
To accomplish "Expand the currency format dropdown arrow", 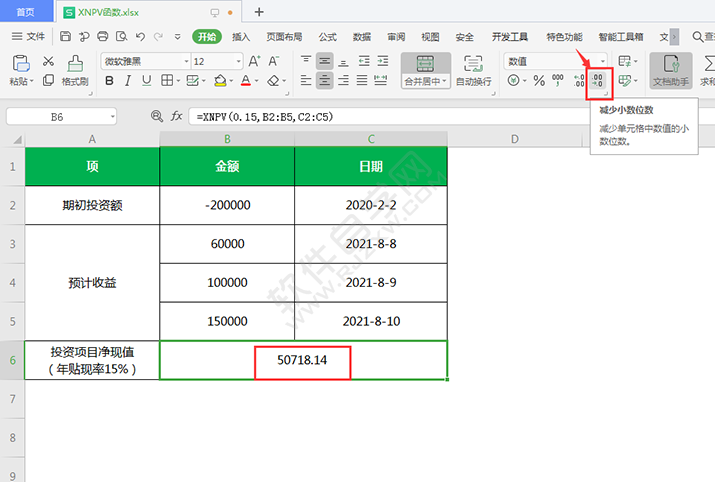I will [x=524, y=81].
